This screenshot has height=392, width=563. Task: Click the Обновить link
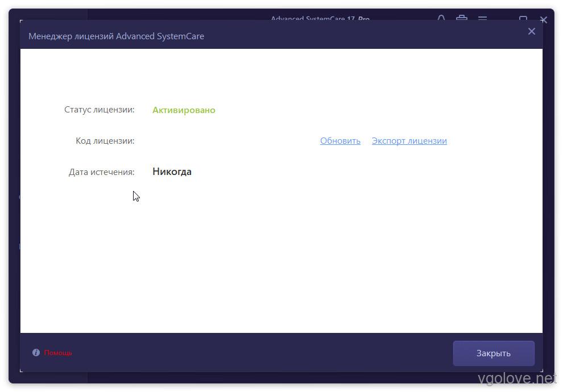[x=340, y=141]
